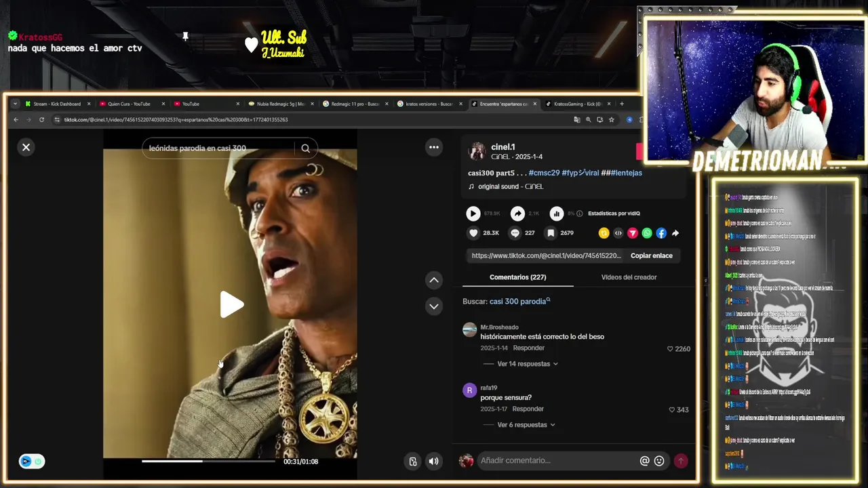Screen dimensions: 868x488
Task: Click the search magnifier icon in the video search bar
Action: [x=305, y=148]
